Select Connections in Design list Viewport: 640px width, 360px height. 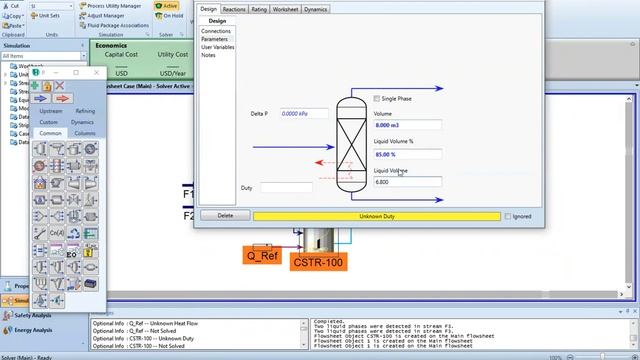point(216,31)
